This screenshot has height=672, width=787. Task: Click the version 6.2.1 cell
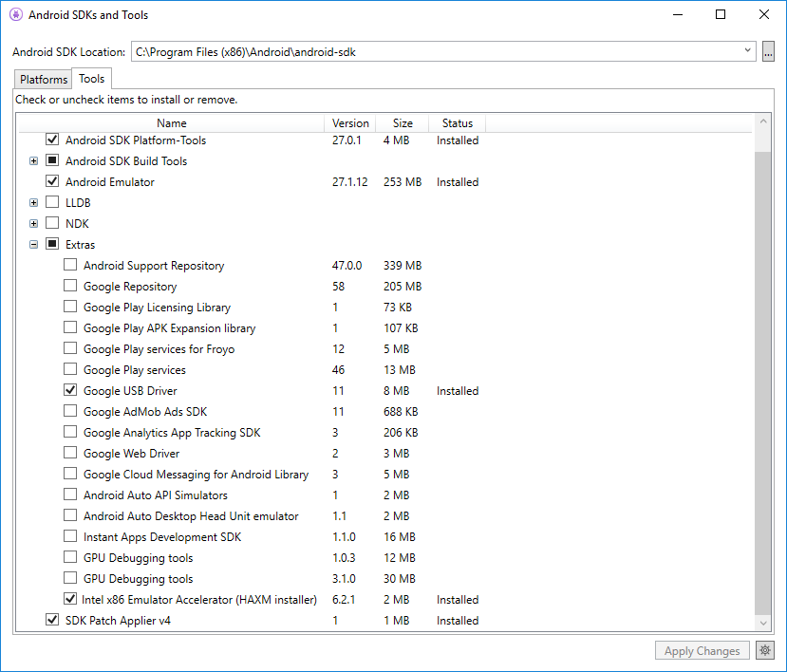pos(344,600)
